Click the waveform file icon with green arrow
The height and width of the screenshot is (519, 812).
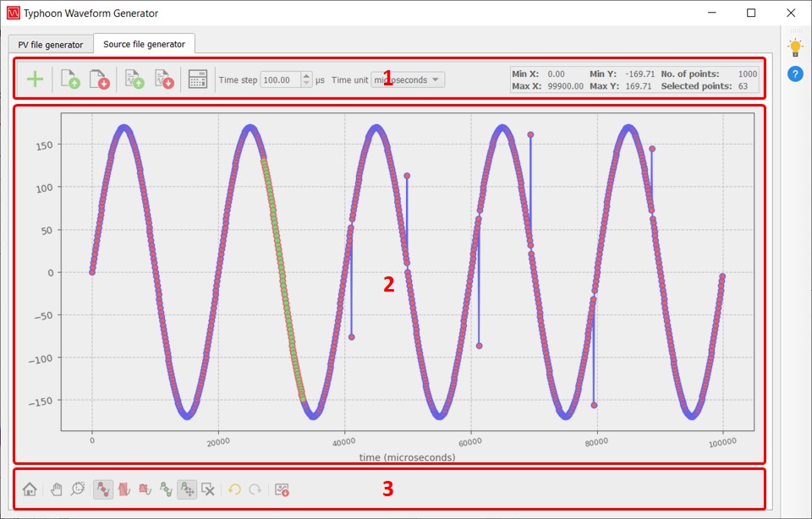pos(134,80)
